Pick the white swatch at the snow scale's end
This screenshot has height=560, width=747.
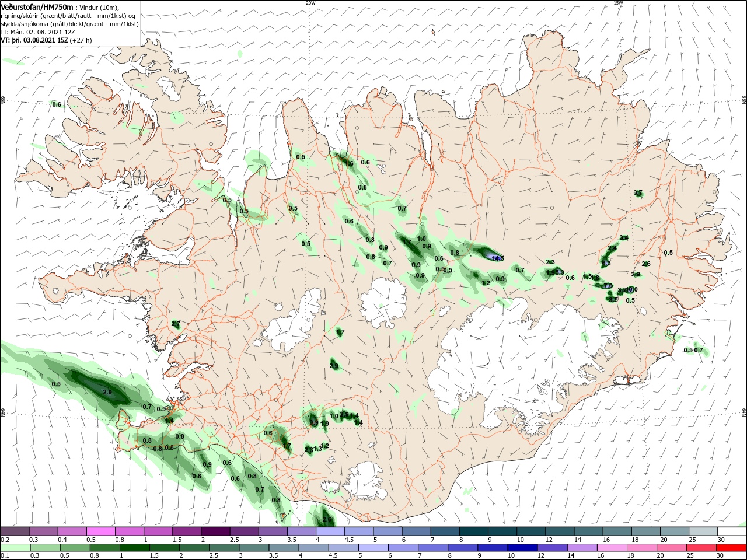732,531
